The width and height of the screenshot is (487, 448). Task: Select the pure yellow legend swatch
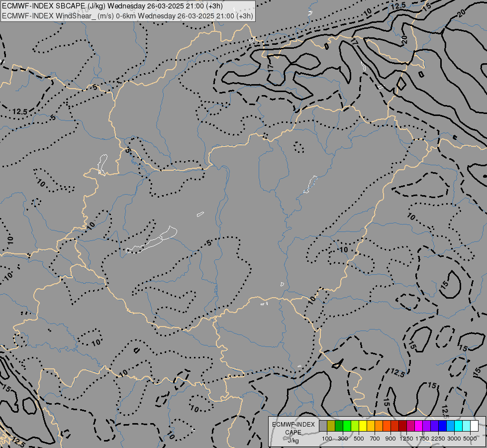[363, 426]
